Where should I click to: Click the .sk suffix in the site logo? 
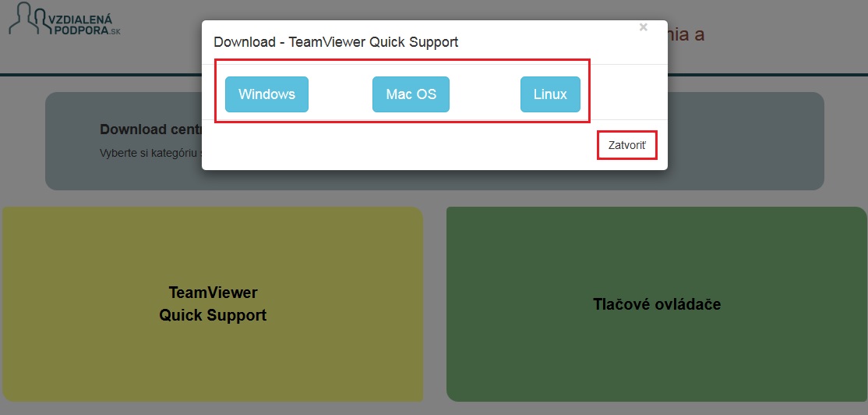point(115,31)
